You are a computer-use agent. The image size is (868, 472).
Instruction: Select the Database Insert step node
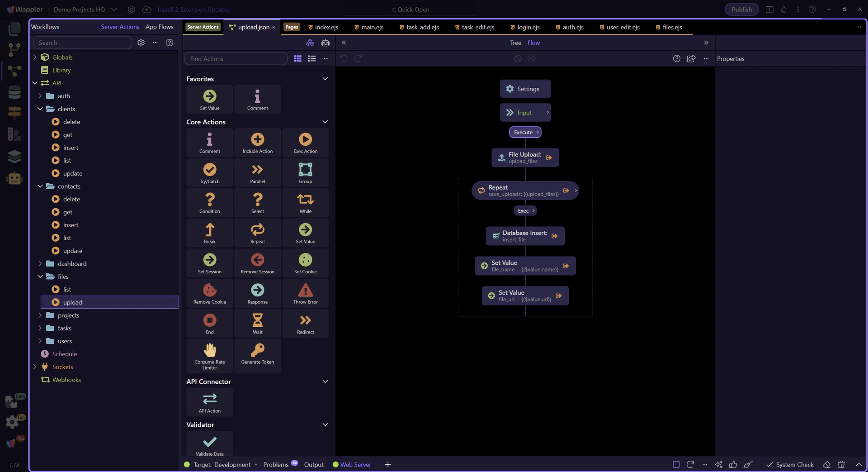pyautogui.click(x=524, y=236)
